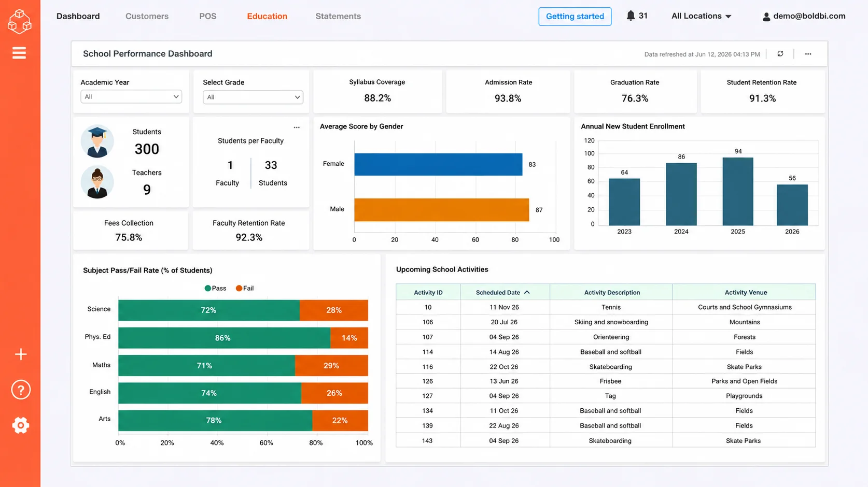Open the Academic Year dropdown
Image resolution: width=868 pixels, height=487 pixels.
point(131,97)
